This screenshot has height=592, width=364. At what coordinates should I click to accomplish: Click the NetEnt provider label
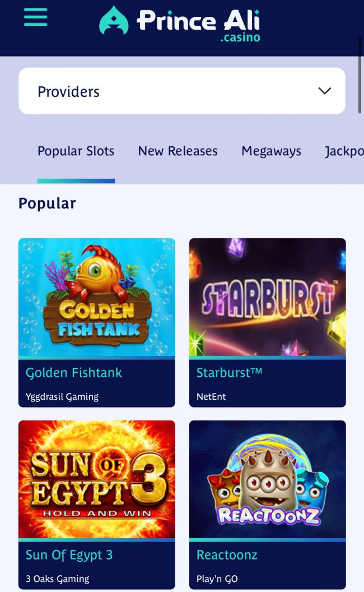[211, 396]
